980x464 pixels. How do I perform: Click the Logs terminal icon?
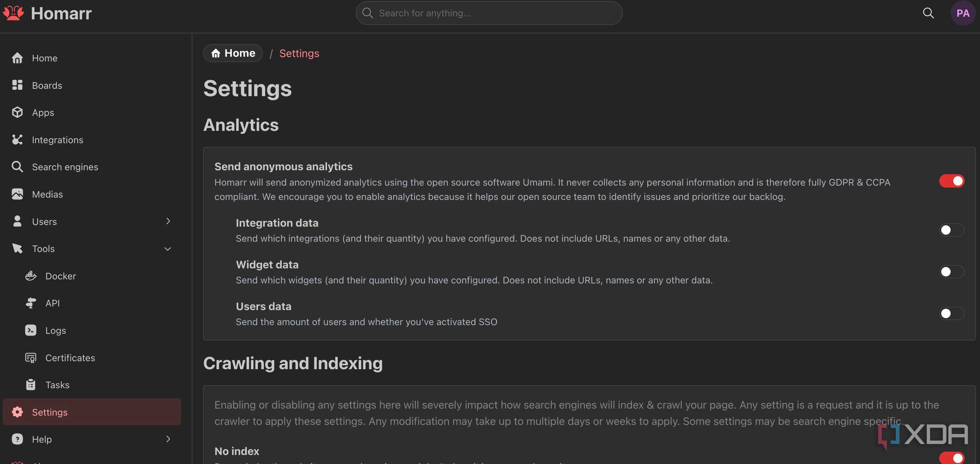pyautogui.click(x=31, y=330)
